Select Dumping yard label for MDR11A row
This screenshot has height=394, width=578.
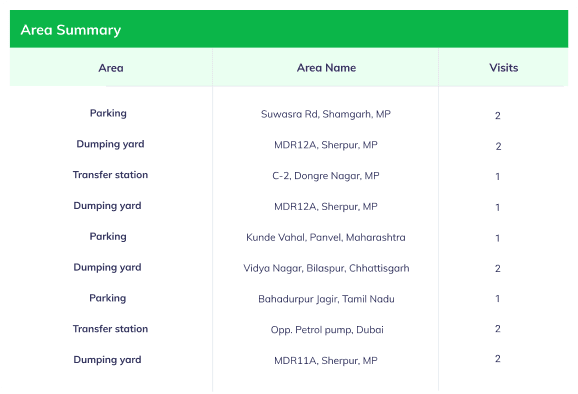point(107,360)
